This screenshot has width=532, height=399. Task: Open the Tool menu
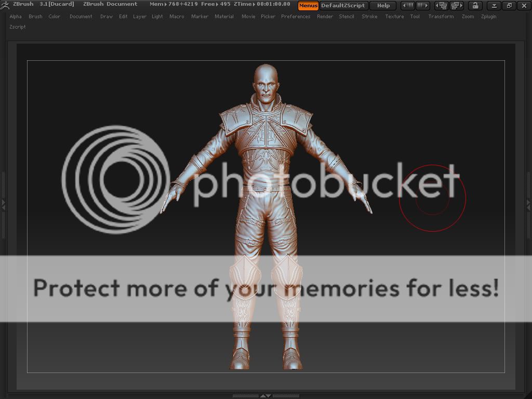[415, 17]
